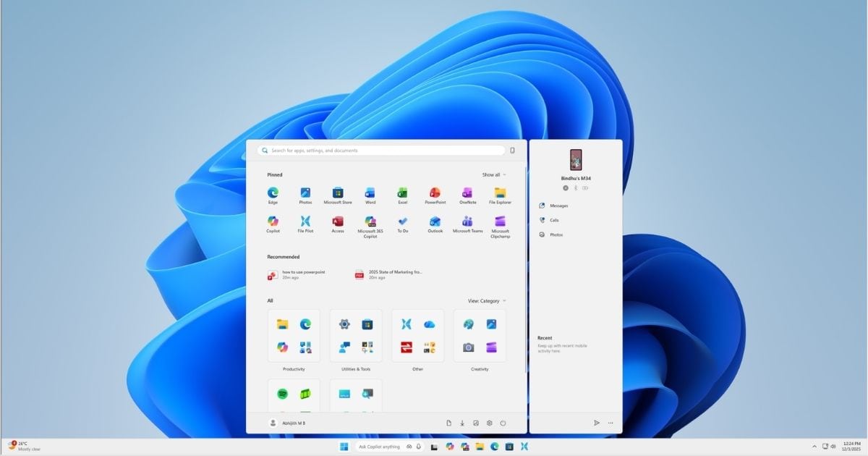The image size is (868, 456).
Task: Toggle the phone companion panel icon beside search
Action: (x=512, y=151)
